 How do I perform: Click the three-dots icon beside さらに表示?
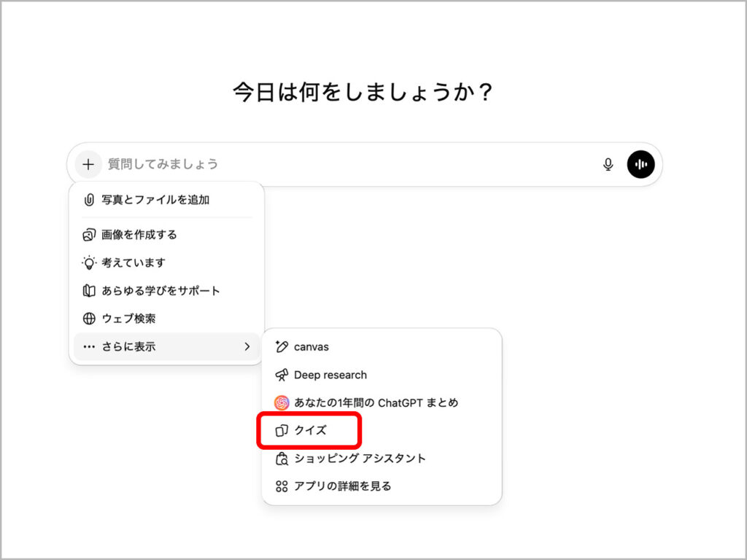click(89, 347)
